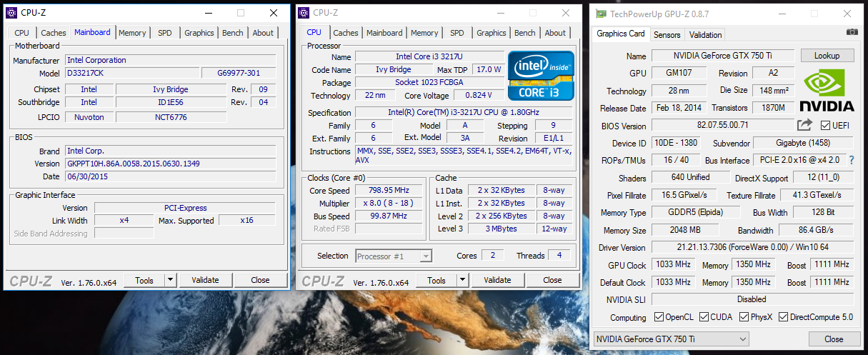Toggle the OpenCL checkbox
Screen dimensions: 868x355
tap(659, 317)
